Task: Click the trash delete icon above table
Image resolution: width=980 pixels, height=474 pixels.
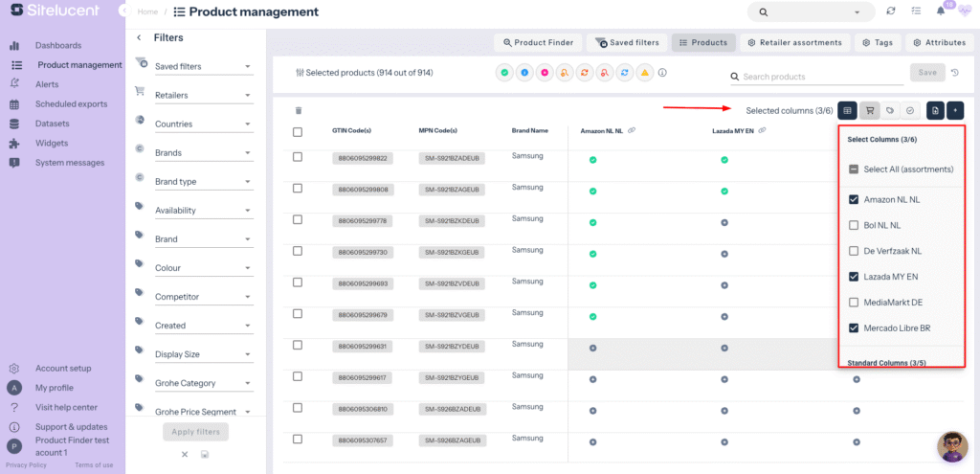Action: (299, 111)
